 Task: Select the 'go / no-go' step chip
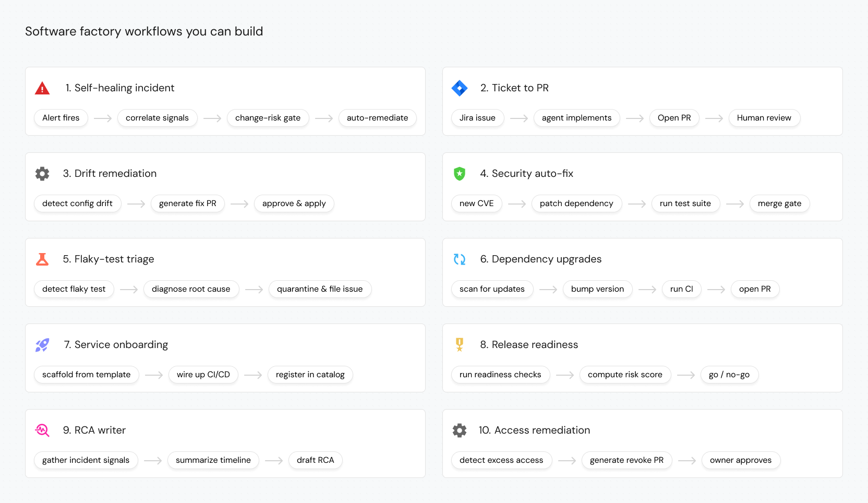730,375
